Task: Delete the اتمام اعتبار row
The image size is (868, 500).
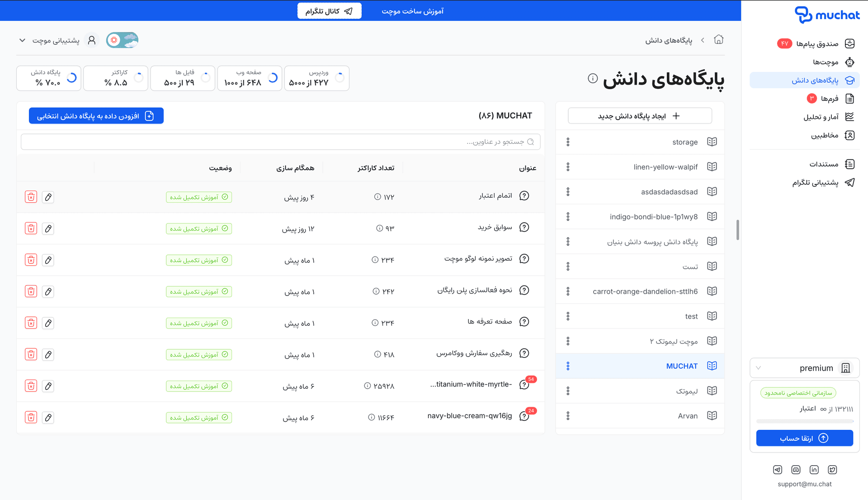Action: [x=31, y=197]
